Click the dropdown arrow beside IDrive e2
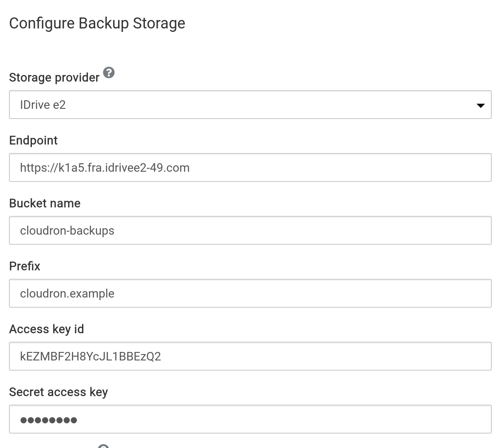This screenshot has height=448, width=502. coord(480,105)
